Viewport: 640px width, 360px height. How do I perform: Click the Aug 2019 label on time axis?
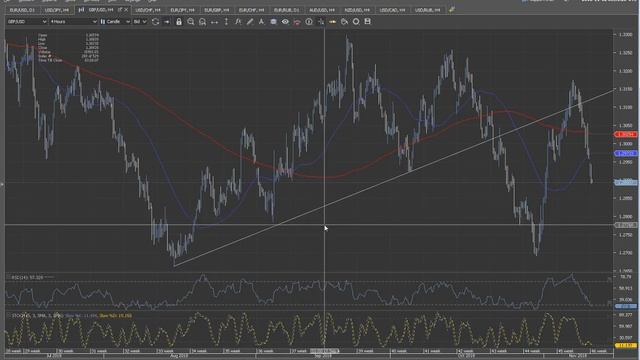[179, 356]
